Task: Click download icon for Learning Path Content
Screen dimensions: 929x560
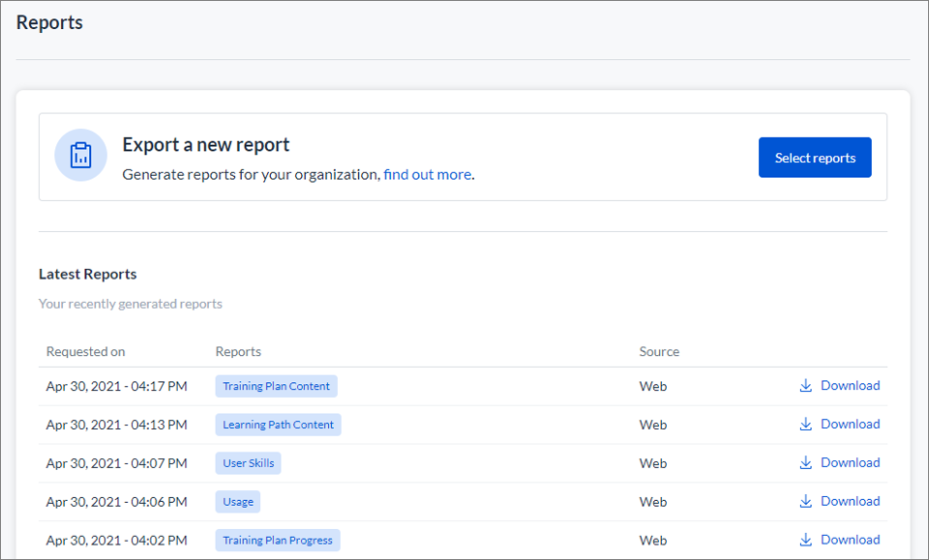Action: coord(806,424)
